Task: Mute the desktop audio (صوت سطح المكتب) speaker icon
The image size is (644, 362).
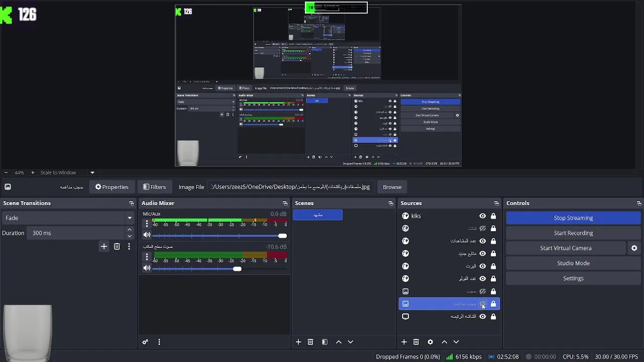Action: 146,268
